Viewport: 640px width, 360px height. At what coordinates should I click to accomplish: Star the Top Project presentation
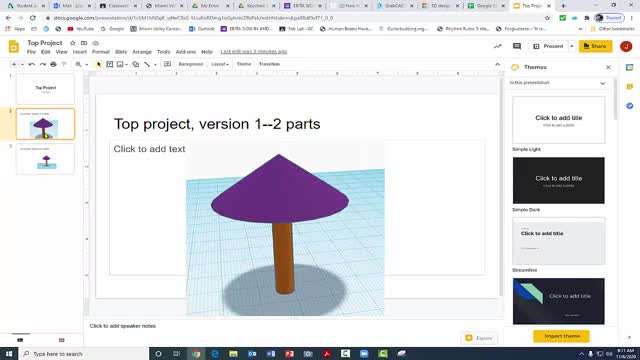click(x=73, y=43)
